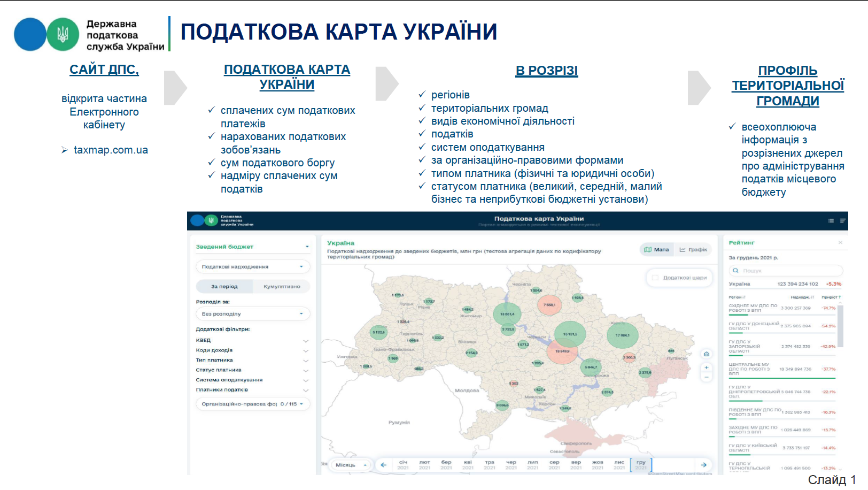This screenshot has width=868, height=490.
Task: Click the Україна total 123 394 234 102 row
Action: [x=785, y=284]
